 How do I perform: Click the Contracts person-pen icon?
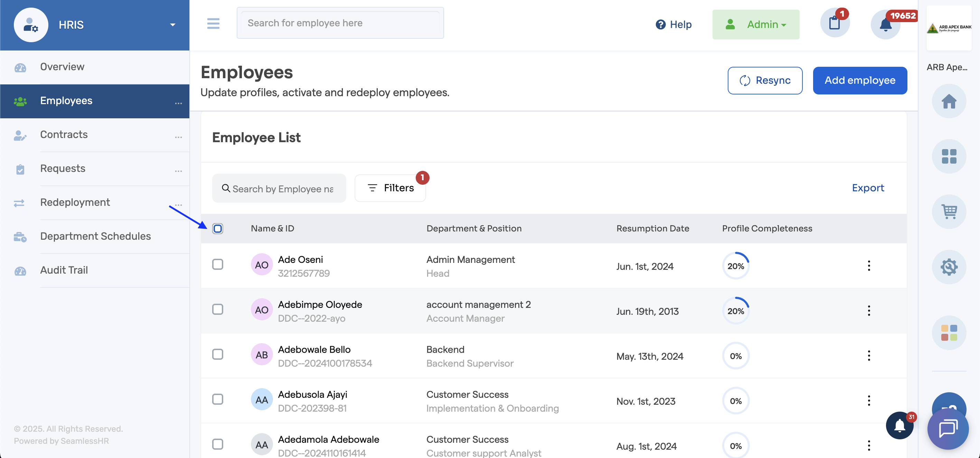coord(20,136)
